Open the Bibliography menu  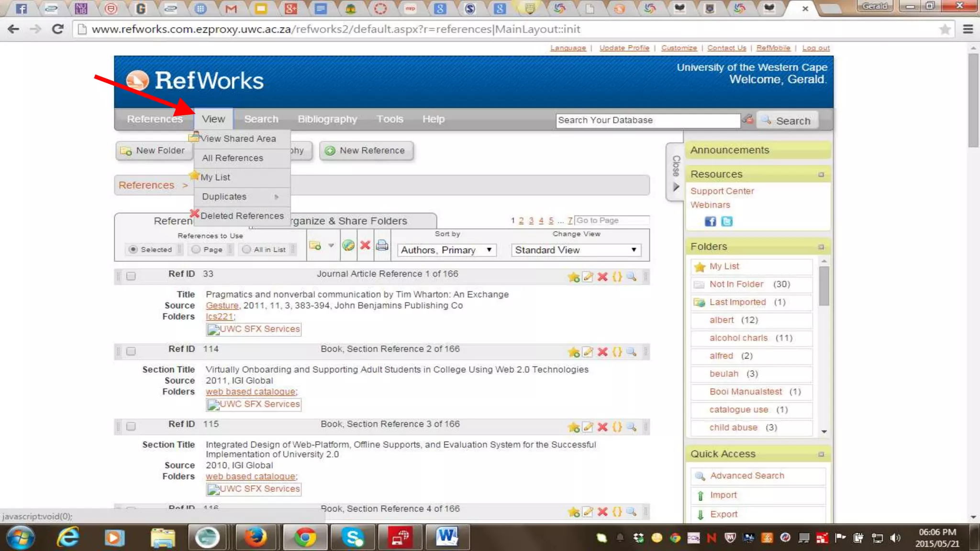[x=327, y=119]
